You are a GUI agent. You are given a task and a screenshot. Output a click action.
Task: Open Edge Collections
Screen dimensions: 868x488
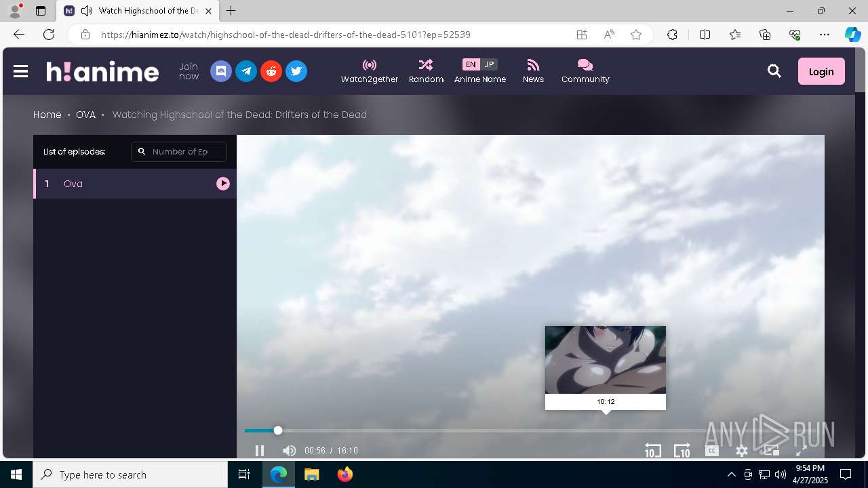[765, 35]
